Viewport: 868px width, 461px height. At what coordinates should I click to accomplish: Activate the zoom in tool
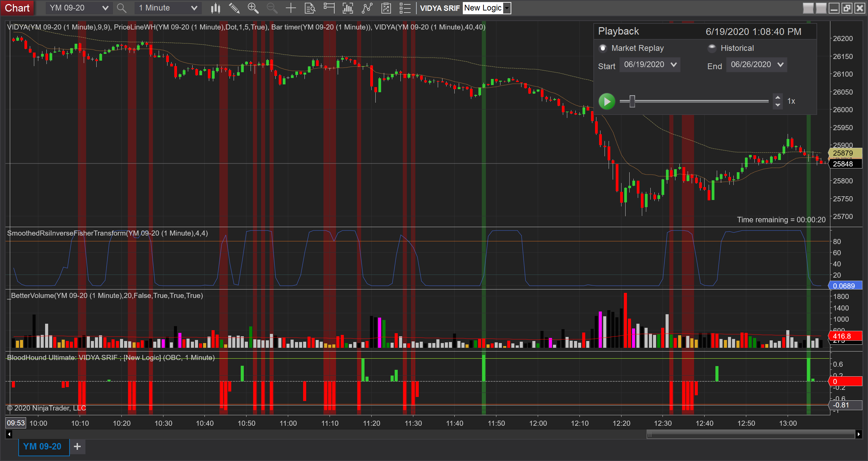253,8
